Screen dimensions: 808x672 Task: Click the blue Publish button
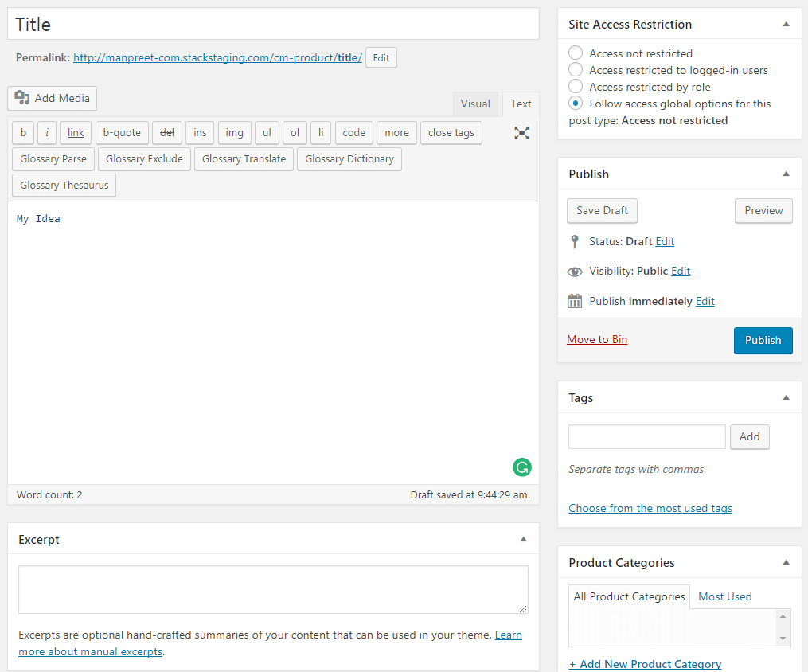(x=763, y=340)
